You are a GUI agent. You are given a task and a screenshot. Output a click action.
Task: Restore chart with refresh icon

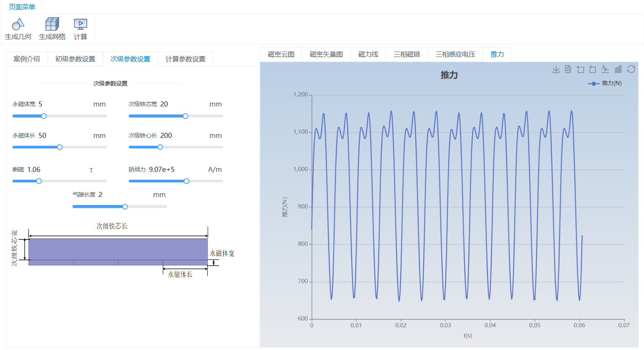[x=631, y=69]
